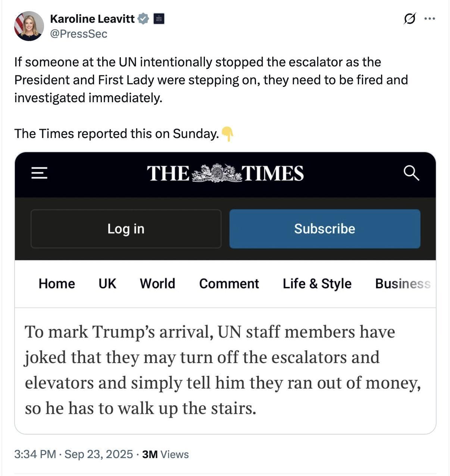Go to the UK section tab
Screen dimensions: 450x476
point(107,284)
